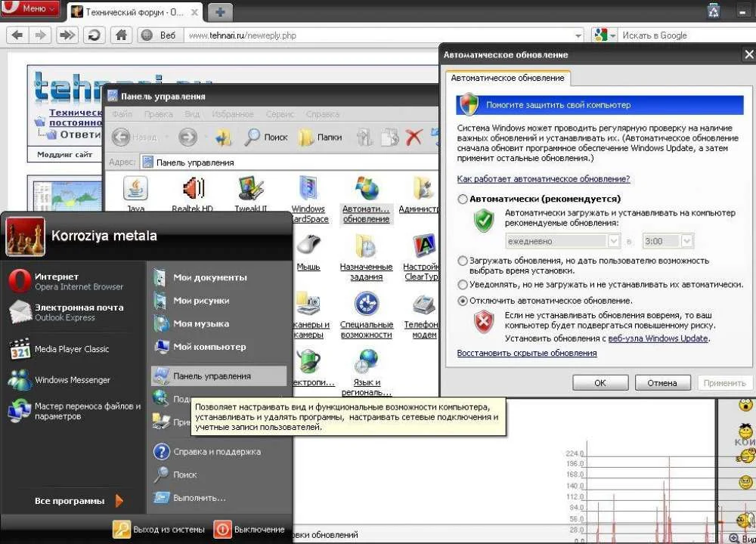Select the Автоматическое обновление dialog tab
Image resolution: width=756 pixels, height=544 pixels.
tap(508, 78)
